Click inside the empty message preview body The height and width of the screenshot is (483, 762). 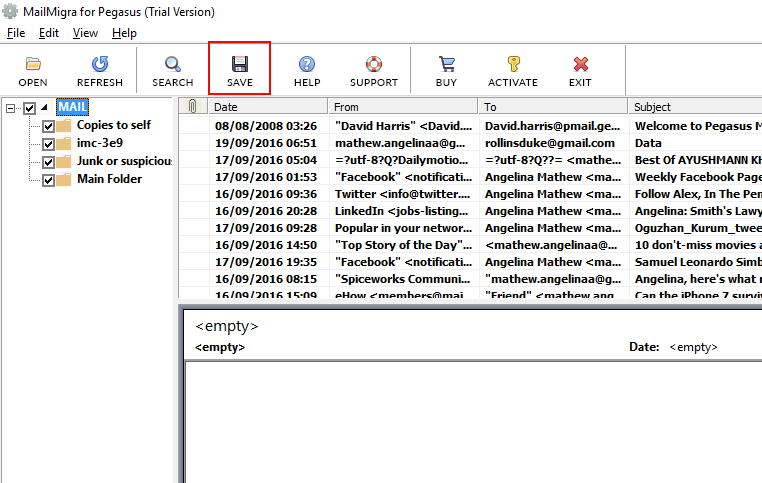[x=473, y=423]
